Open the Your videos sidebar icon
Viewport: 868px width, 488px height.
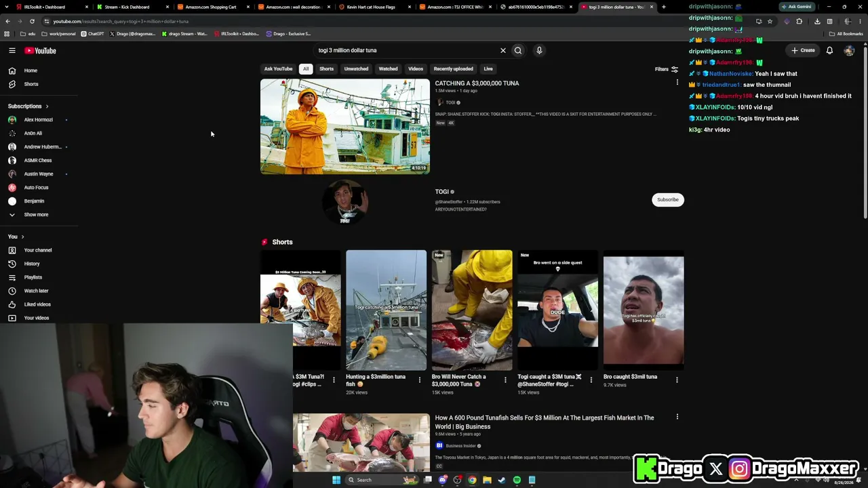pyautogui.click(x=12, y=318)
